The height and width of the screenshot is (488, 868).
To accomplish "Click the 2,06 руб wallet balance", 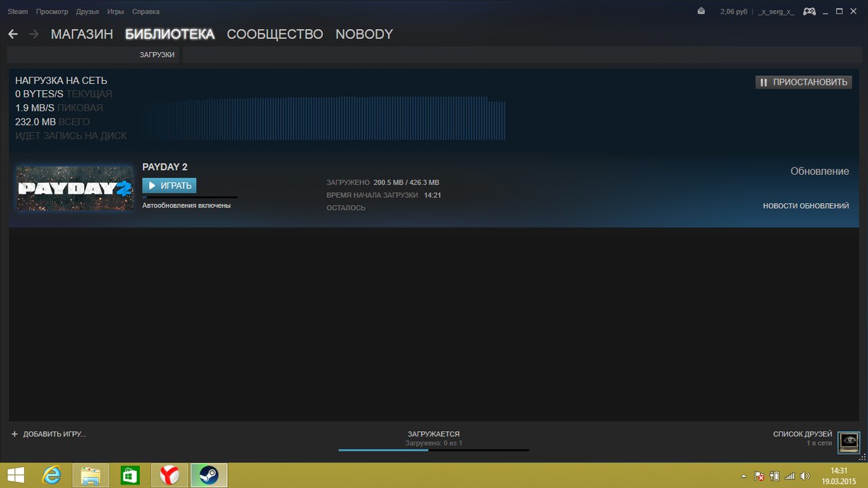I will click(x=733, y=12).
